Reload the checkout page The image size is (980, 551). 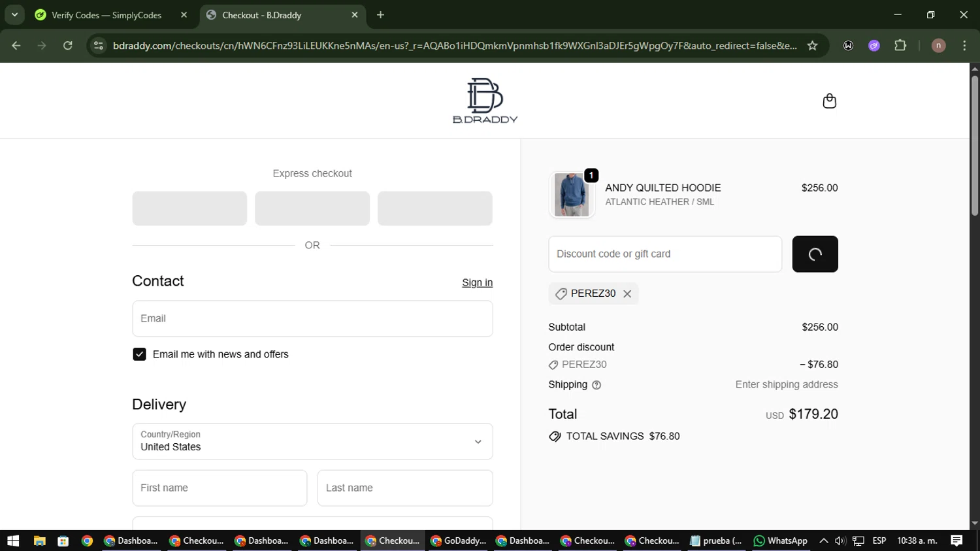click(x=68, y=46)
